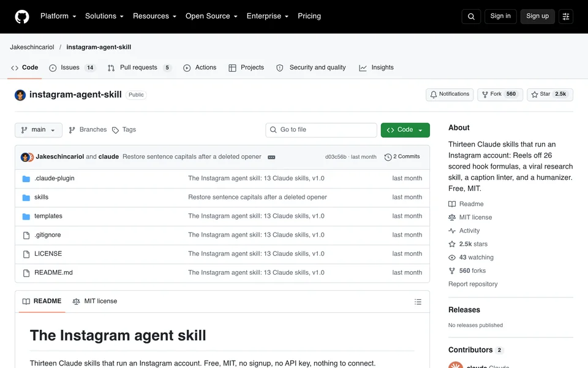Expand the Resources menu
This screenshot has height=368, width=588.
click(154, 16)
